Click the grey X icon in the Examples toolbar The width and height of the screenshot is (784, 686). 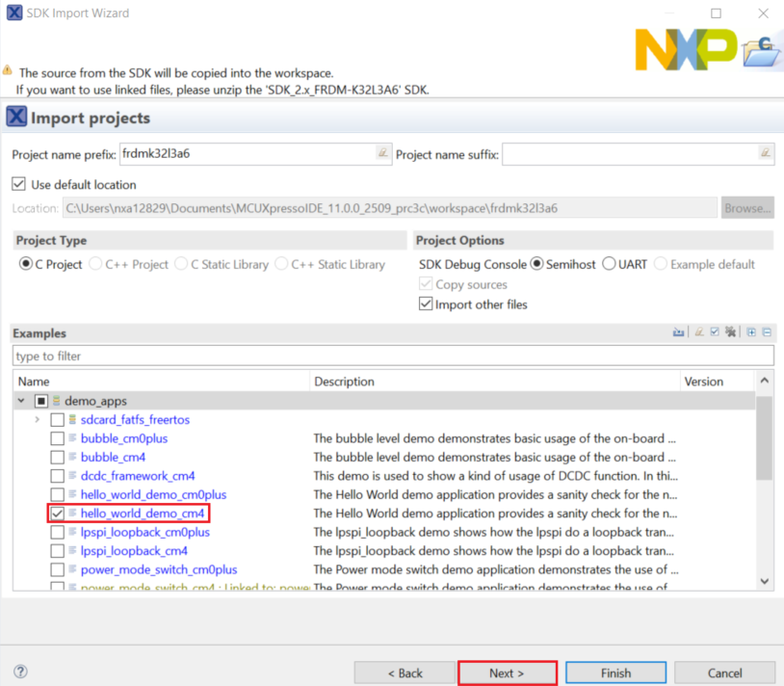(730, 332)
